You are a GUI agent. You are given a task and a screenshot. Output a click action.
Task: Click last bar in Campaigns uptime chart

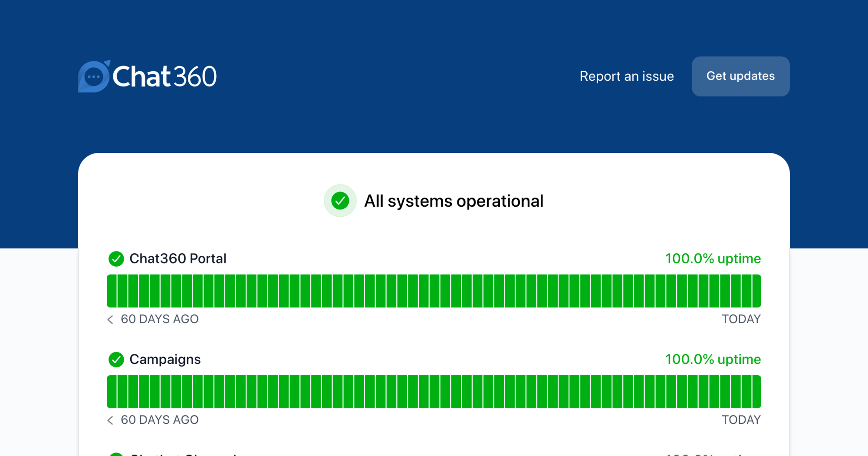757,392
